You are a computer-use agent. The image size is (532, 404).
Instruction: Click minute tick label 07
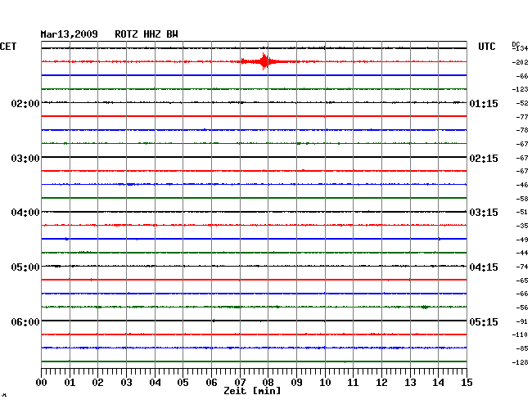click(240, 383)
